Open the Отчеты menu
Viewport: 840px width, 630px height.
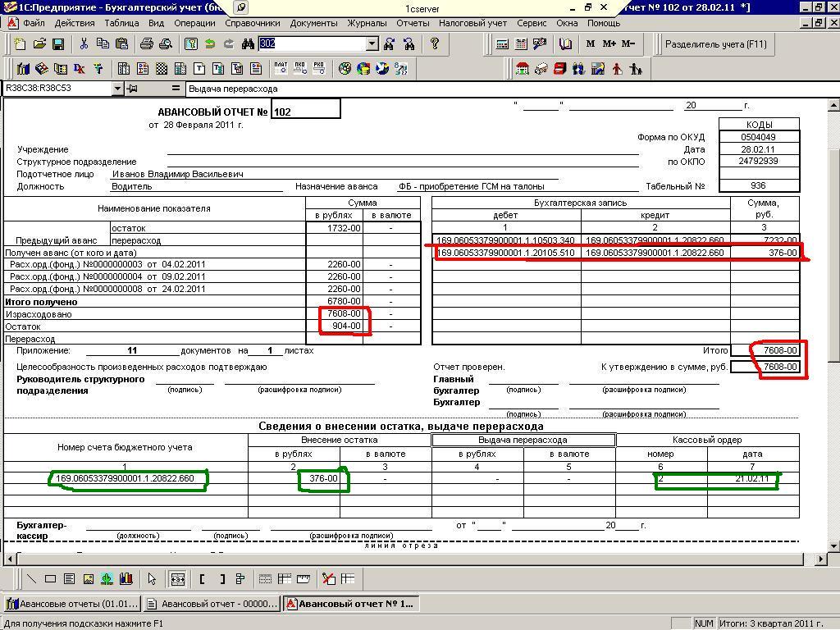tap(413, 23)
